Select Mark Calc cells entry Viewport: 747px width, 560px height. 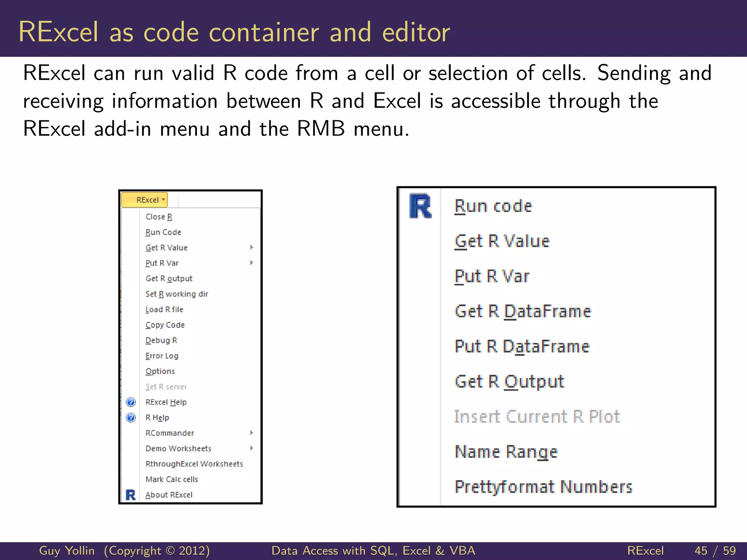click(172, 479)
